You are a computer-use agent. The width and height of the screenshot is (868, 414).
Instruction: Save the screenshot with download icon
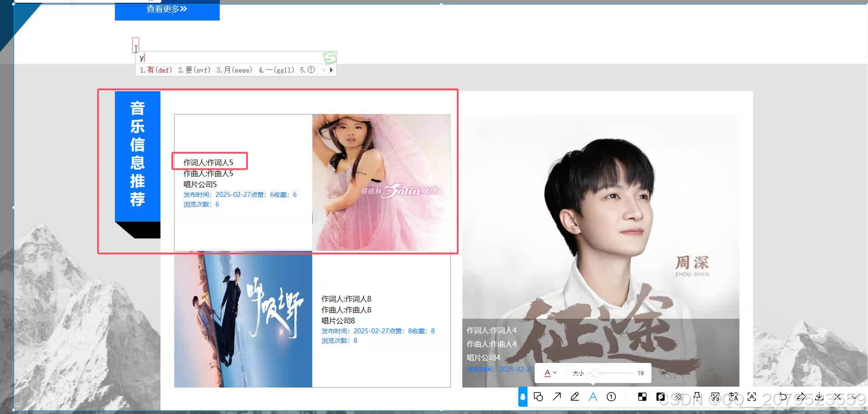pyautogui.click(x=819, y=397)
